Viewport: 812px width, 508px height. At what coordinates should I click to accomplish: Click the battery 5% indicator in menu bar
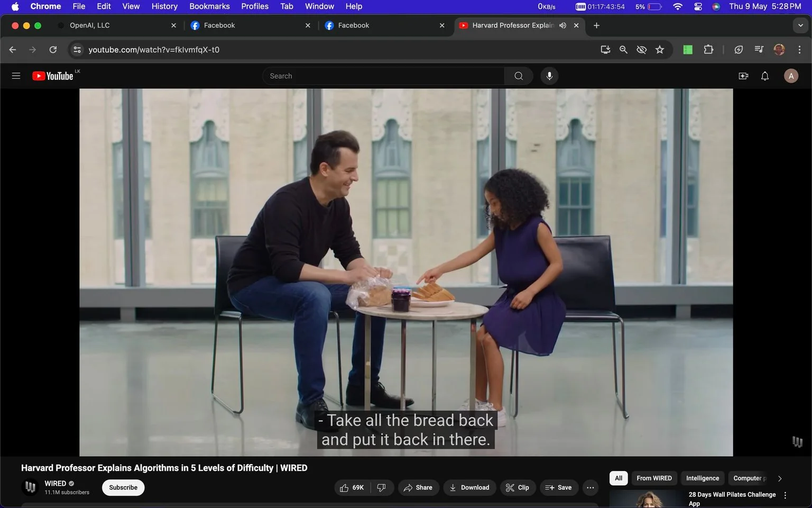[x=649, y=6]
